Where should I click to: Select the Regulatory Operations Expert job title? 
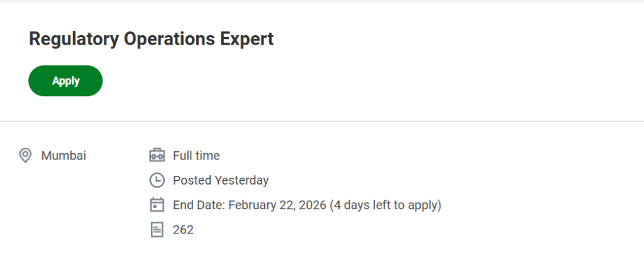click(x=151, y=40)
